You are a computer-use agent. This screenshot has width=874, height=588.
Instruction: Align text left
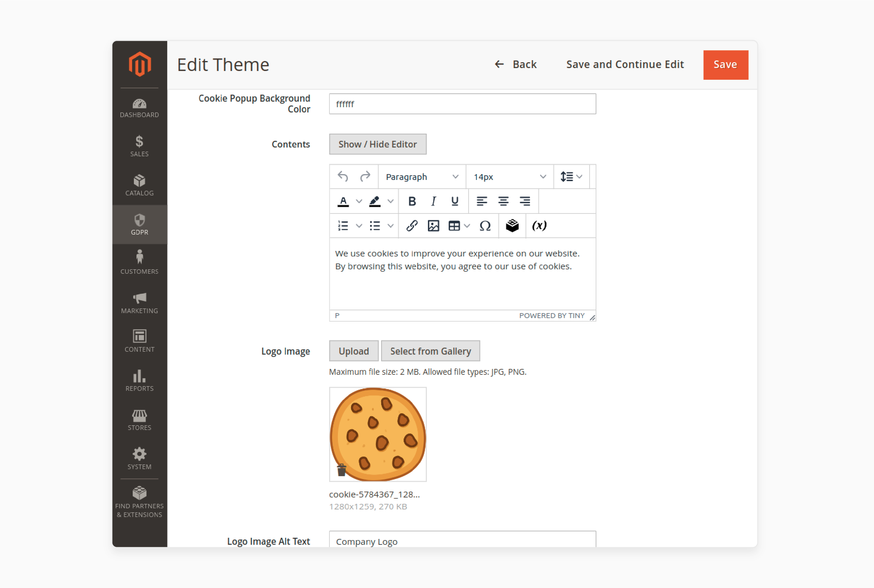pos(482,201)
